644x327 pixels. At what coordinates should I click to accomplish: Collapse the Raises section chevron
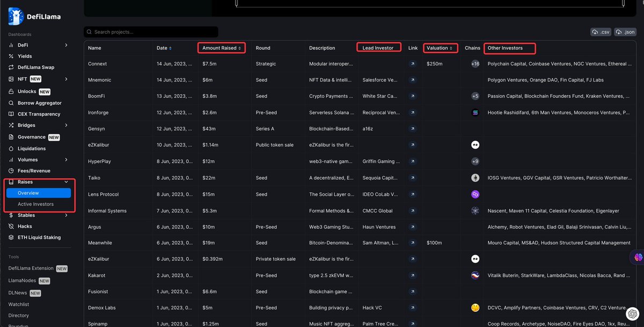[66, 182]
